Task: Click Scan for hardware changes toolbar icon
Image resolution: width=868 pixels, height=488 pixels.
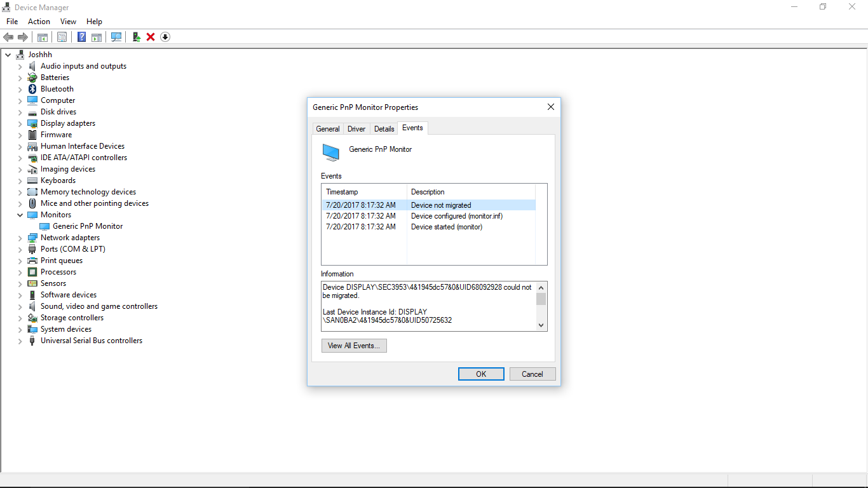Action: coord(116,36)
